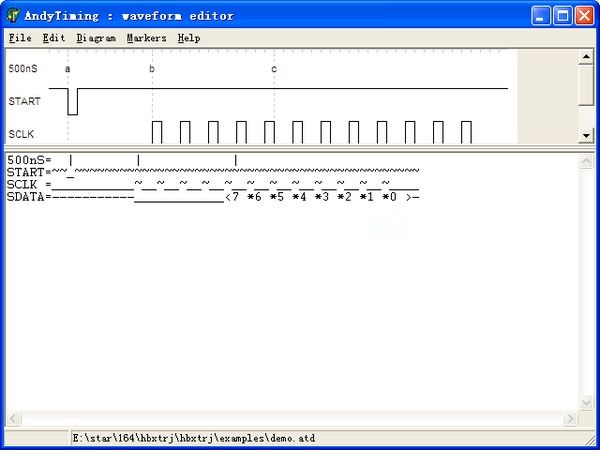Place cursor in the SCLK = text line
The image size is (600, 450).
pos(213,184)
